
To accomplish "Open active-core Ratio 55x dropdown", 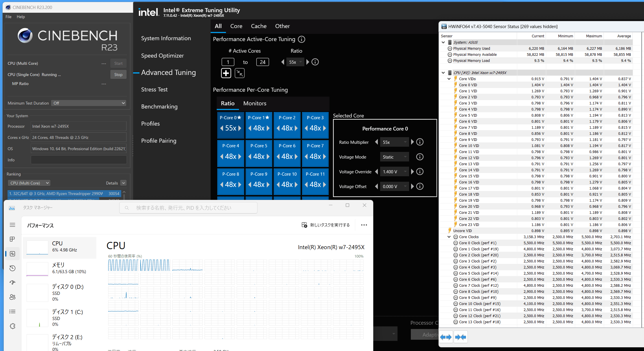I will (295, 62).
